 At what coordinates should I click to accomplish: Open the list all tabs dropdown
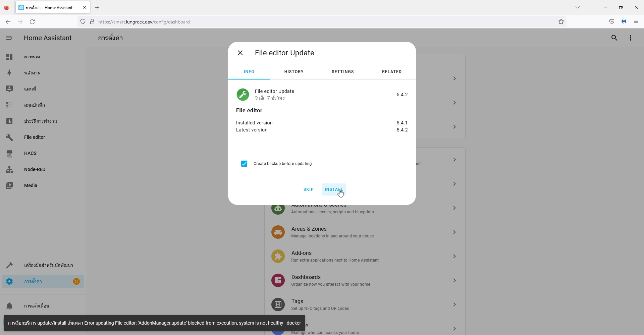(x=578, y=7)
